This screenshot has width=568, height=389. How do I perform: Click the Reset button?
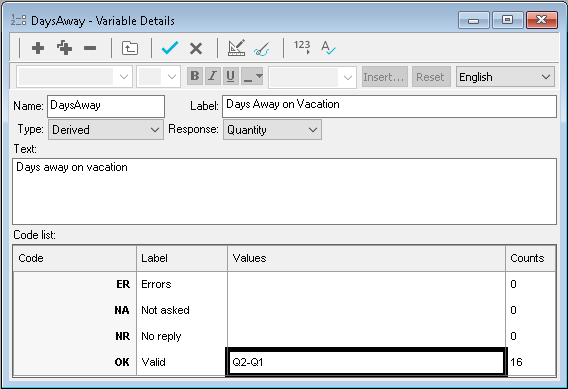[431, 77]
